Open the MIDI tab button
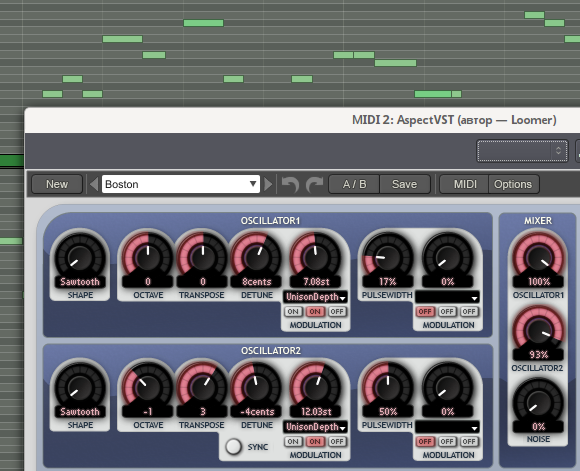Screen dimensions: 580x471 (465, 184)
